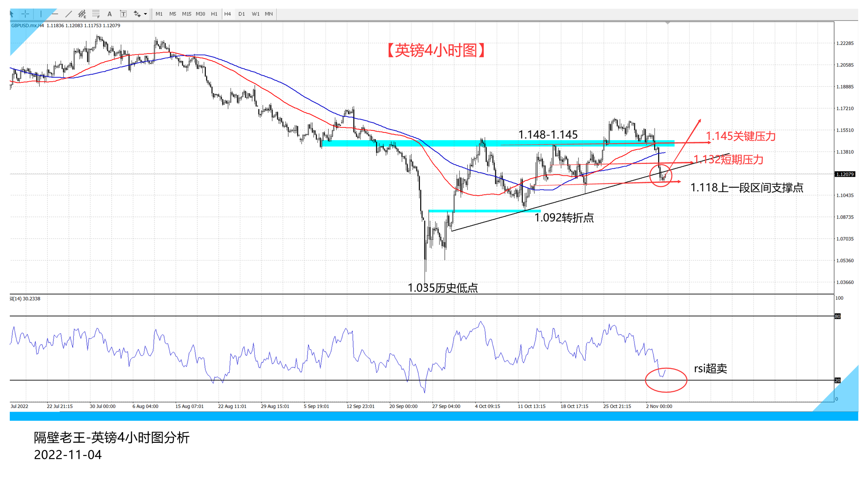
Task: Select the MN monthly timeframe
Action: [269, 14]
